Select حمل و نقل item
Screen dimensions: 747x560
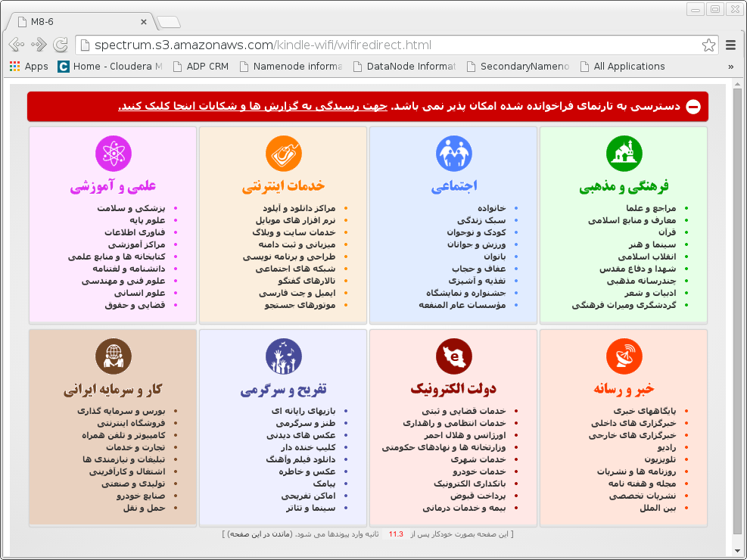point(145,508)
